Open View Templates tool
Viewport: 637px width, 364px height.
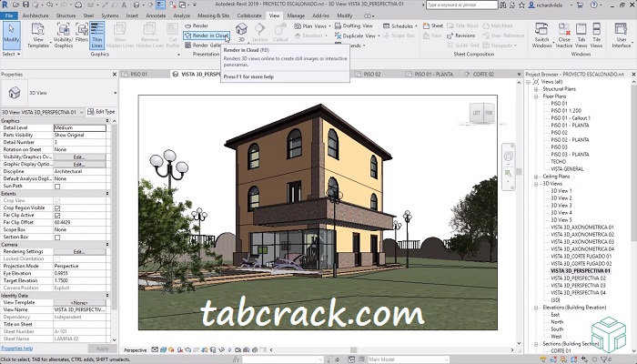(x=38, y=35)
